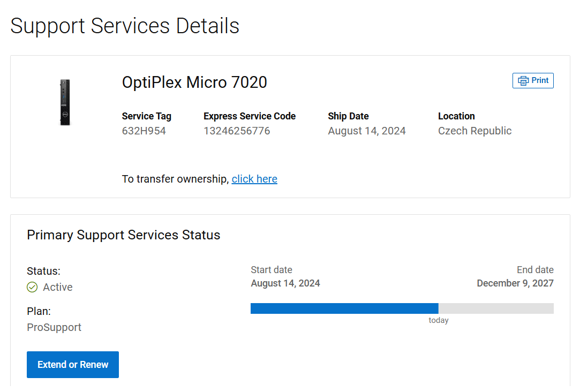Click the Support Services Details page heading
Viewport: 580px width, 392px height.
click(x=125, y=26)
